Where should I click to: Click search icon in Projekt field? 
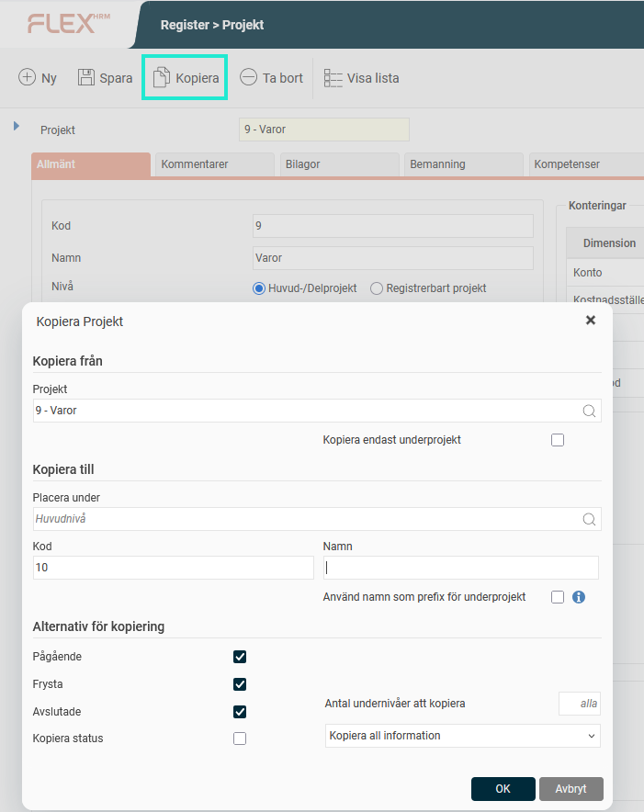pyautogui.click(x=589, y=412)
